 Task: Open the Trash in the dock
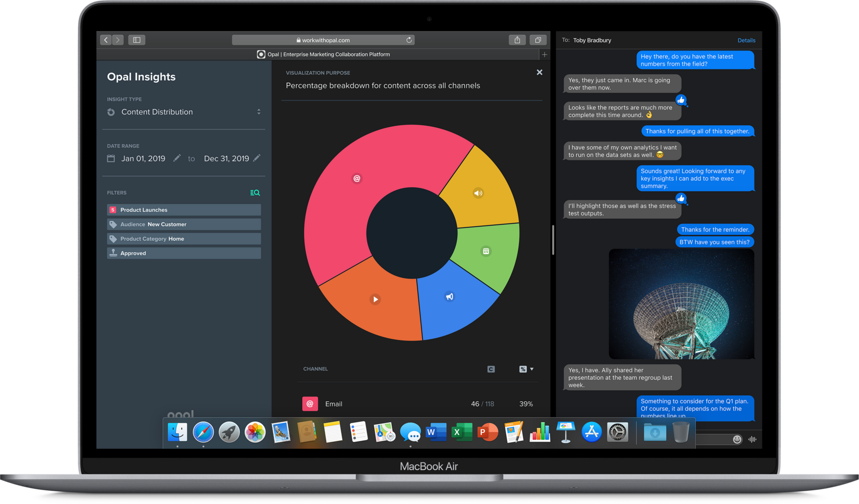pos(681,432)
